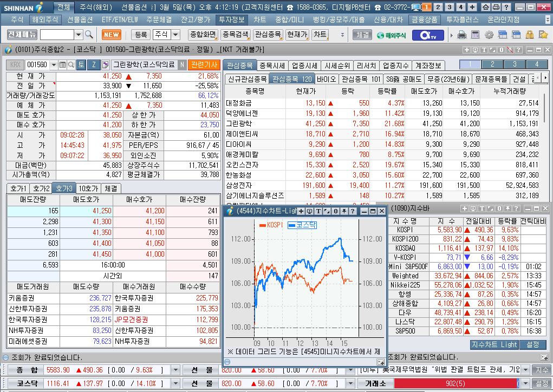Screen dimensions: 553x392
Task: Open the 종합 index ticker dropdown
Action: tap(175, 370)
